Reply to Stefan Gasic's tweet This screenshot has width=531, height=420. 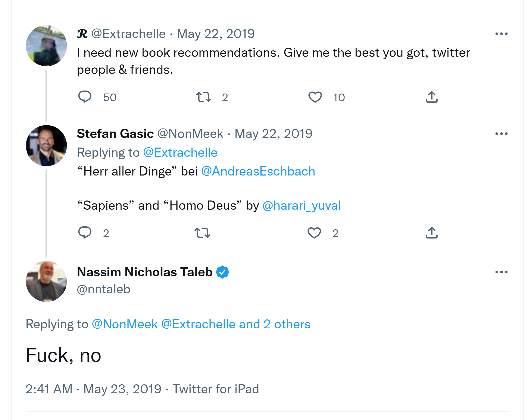pos(85,233)
